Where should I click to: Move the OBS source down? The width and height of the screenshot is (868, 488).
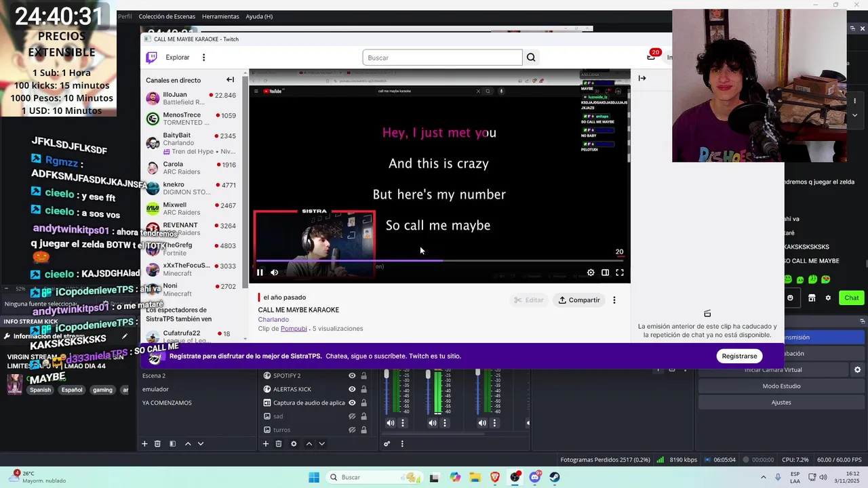coord(321,444)
